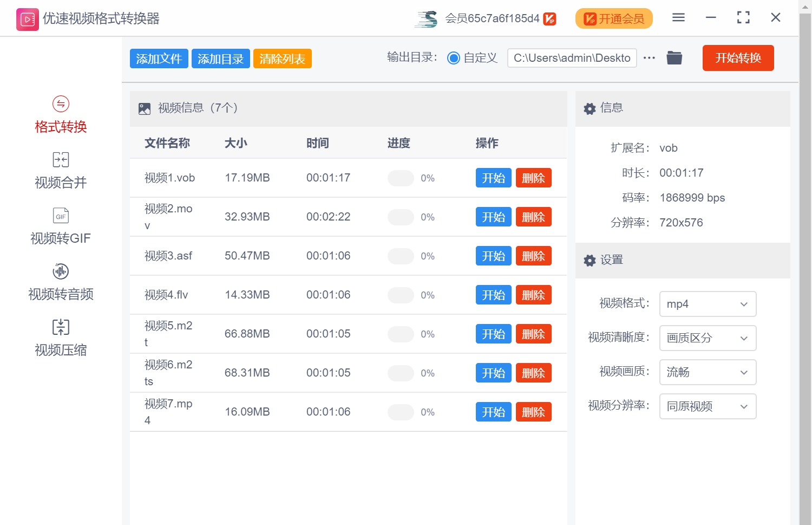812x525 pixels.
Task: Click the 信息 panel header
Action: 612,108
